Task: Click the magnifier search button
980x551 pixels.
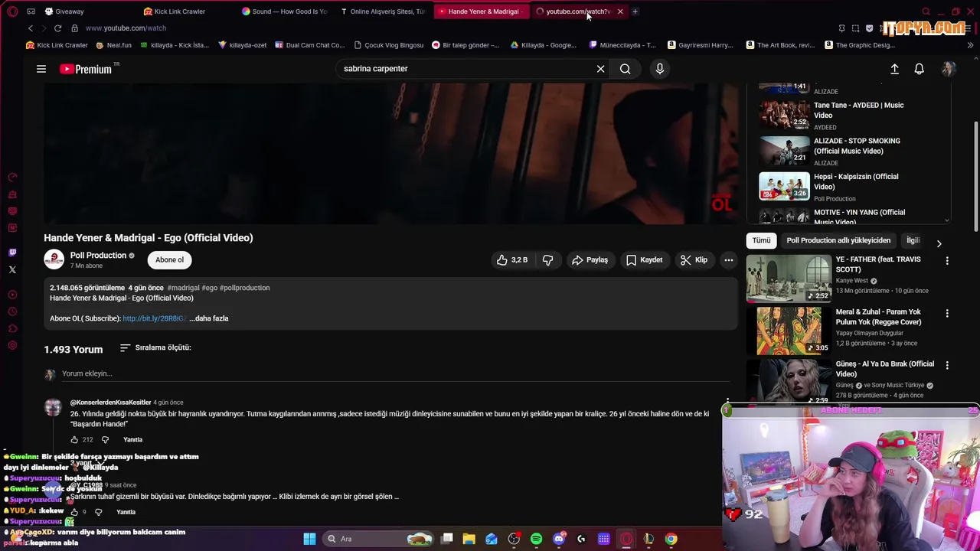Action: click(x=626, y=69)
